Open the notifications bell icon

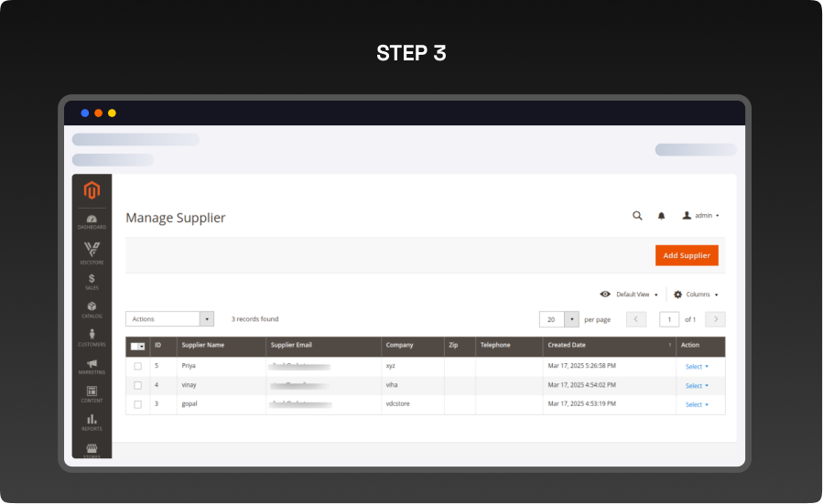(x=661, y=216)
